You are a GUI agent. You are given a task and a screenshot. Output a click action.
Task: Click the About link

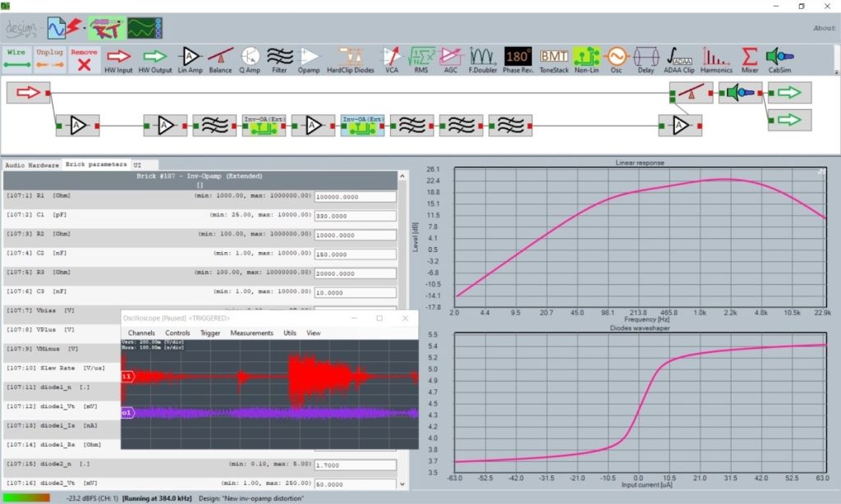(x=824, y=28)
